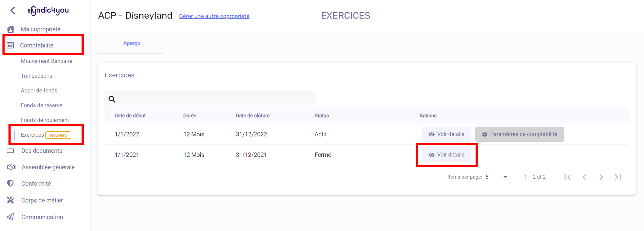The height and width of the screenshot is (231, 644).
Task: Click the syndic4you logo
Action: click(x=48, y=10)
